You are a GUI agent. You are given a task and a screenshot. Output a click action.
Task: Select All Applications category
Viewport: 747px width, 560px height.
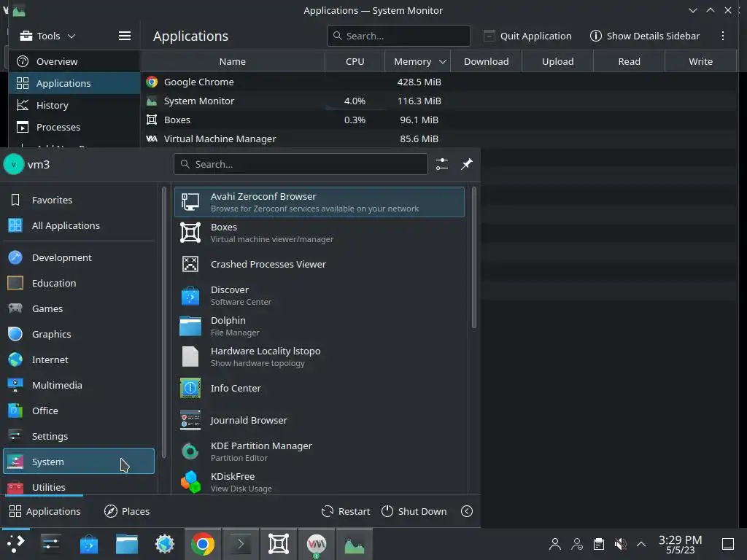pos(79,225)
